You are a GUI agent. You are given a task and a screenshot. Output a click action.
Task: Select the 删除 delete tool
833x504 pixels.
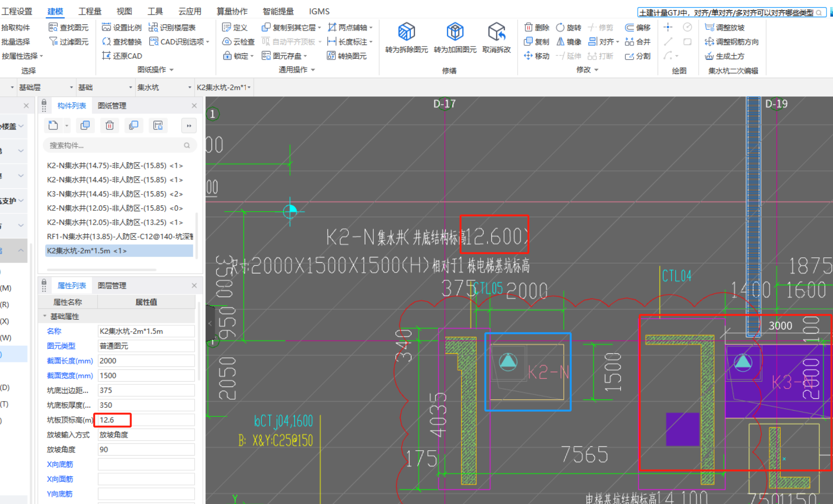click(x=537, y=27)
